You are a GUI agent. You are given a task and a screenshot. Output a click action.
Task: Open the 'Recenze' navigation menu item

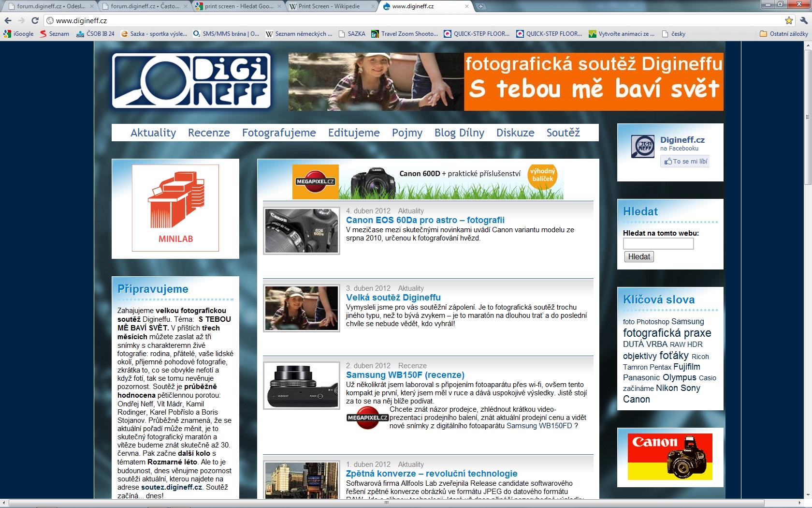209,133
